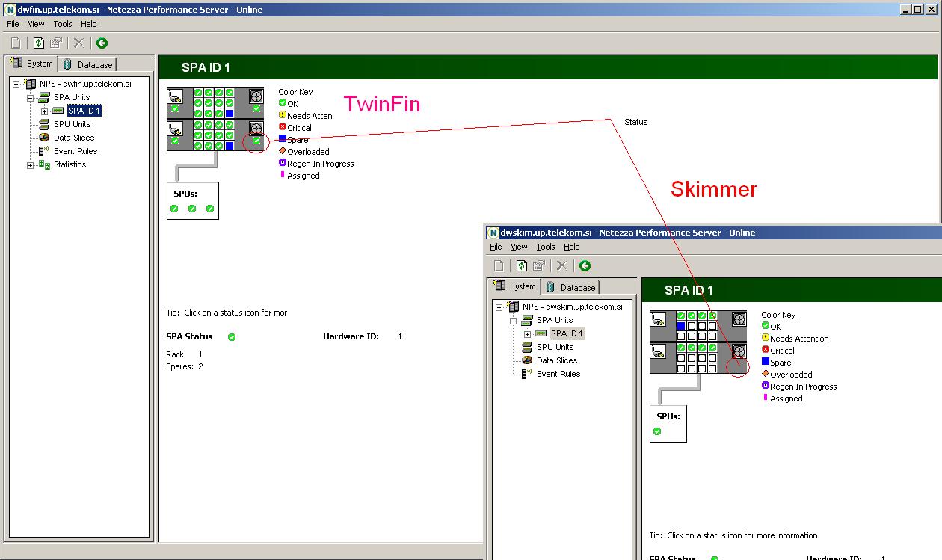Click bottom power supply icon in TwinFin SPA
The image size is (942, 560).
coord(174,128)
